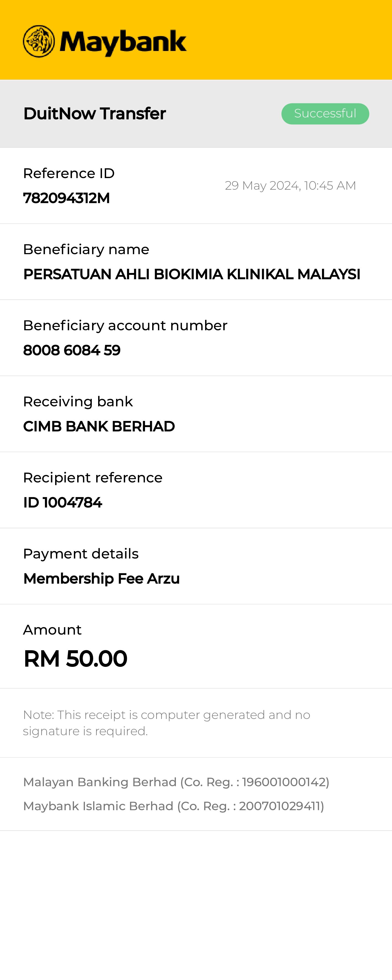
Task: Click the Payment details label
Action: [81, 554]
